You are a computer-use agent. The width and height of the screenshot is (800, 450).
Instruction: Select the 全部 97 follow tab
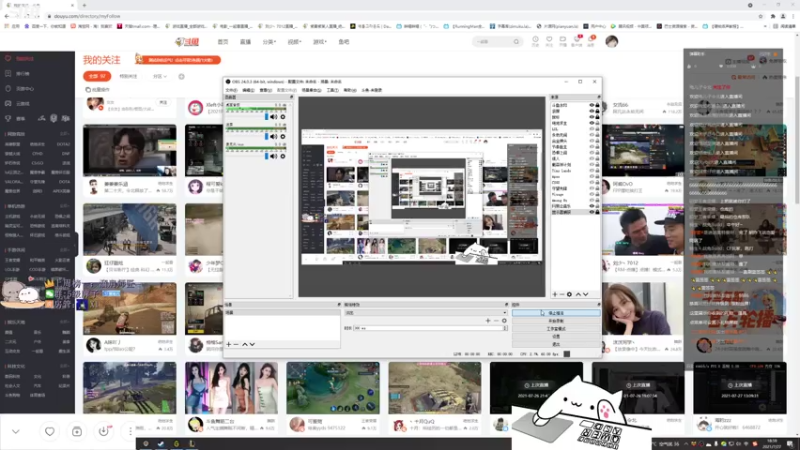[97, 77]
